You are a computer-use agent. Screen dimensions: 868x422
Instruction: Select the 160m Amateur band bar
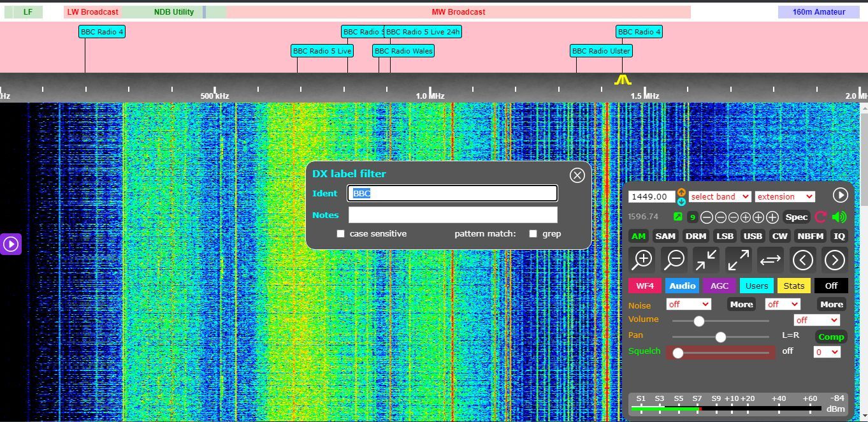click(x=819, y=12)
